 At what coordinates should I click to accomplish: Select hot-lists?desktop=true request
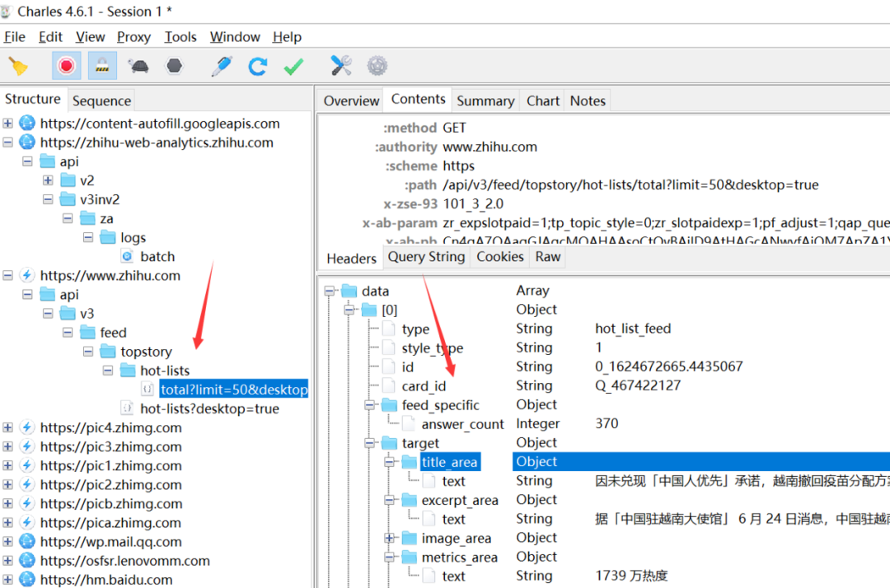(209, 408)
